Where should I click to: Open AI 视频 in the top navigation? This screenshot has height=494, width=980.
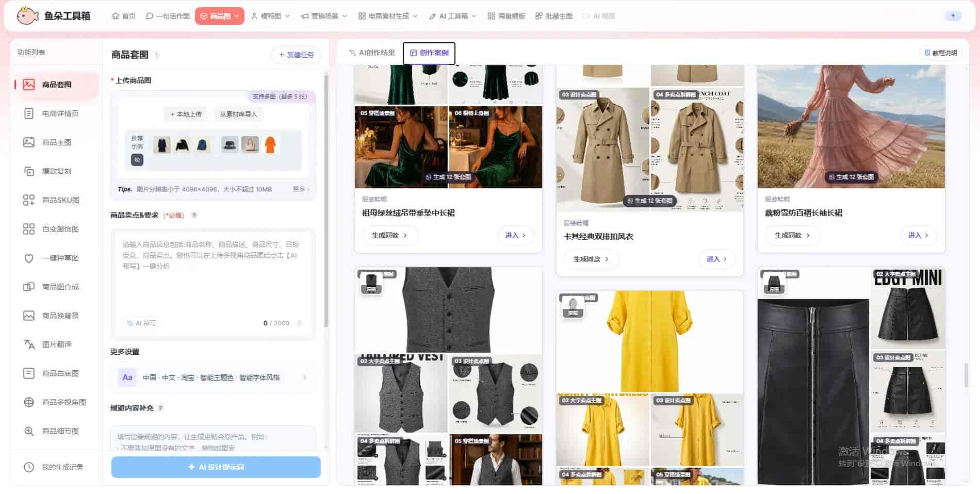[599, 16]
